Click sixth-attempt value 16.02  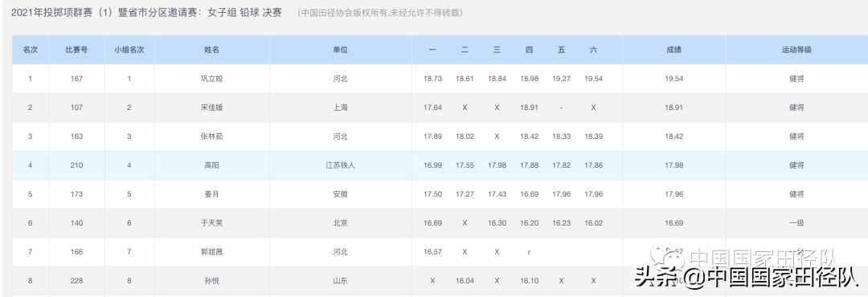tap(593, 223)
